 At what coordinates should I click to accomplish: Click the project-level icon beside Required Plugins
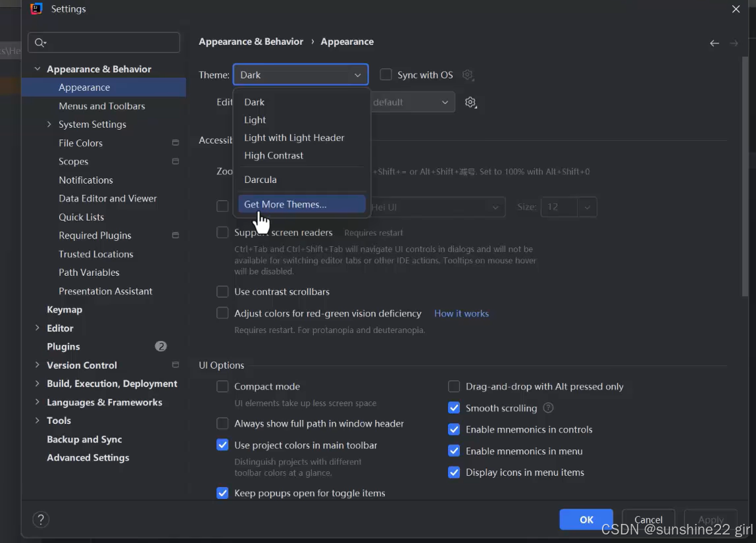(176, 236)
